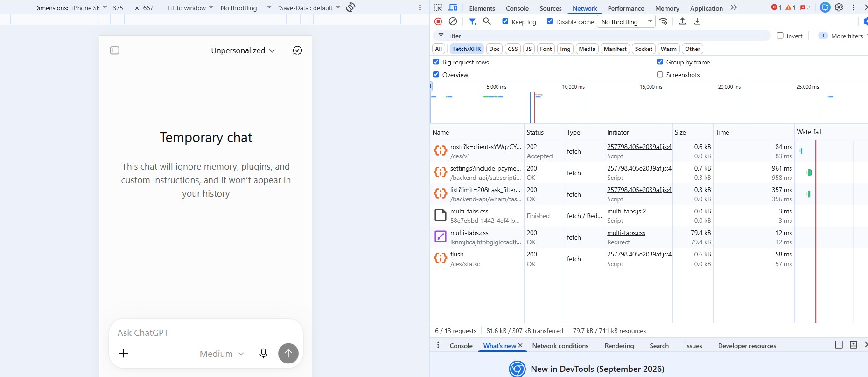868x377 pixels.
Task: Check the Invert filter checkbox
Action: coord(780,36)
